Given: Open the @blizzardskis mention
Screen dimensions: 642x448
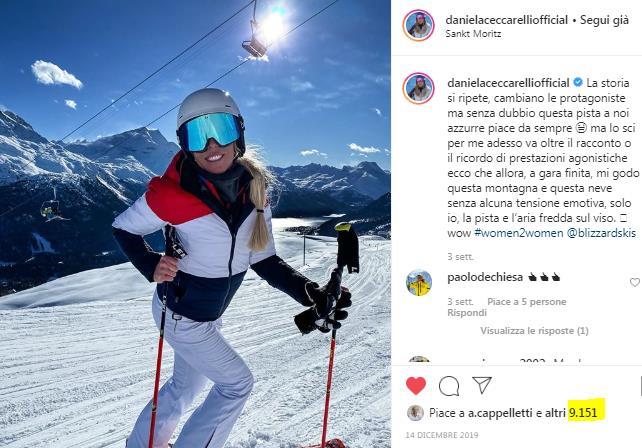Looking at the screenshot, I should (601, 233).
